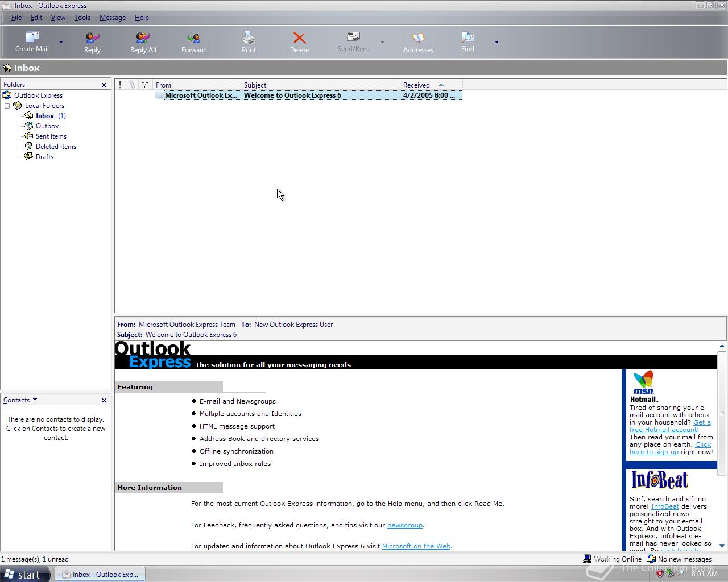Image resolution: width=728 pixels, height=582 pixels.
Task: Sort messages by From column
Action: point(197,85)
